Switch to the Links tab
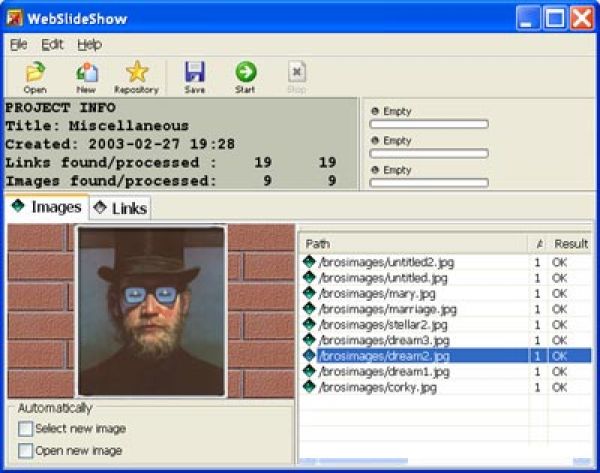The height and width of the screenshot is (473, 600). pos(120,208)
